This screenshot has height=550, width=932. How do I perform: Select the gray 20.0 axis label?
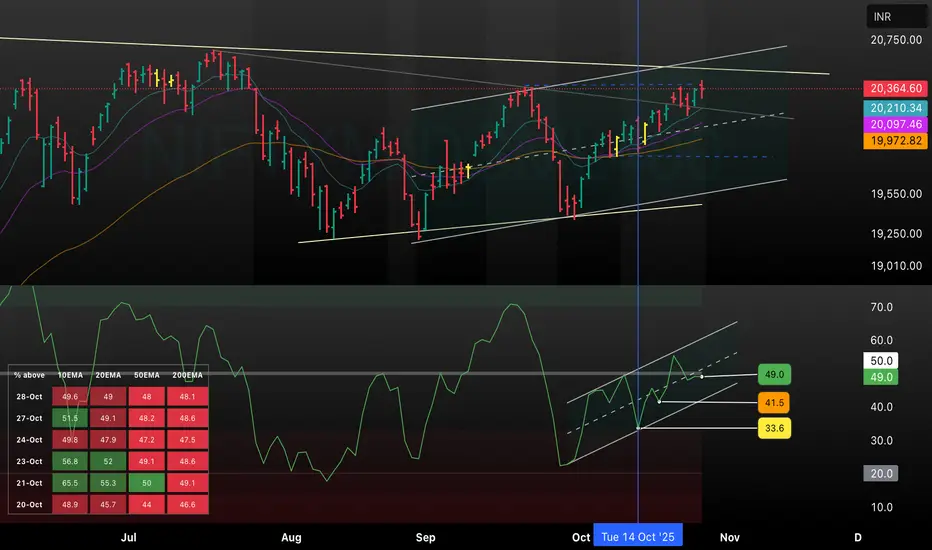click(881, 474)
